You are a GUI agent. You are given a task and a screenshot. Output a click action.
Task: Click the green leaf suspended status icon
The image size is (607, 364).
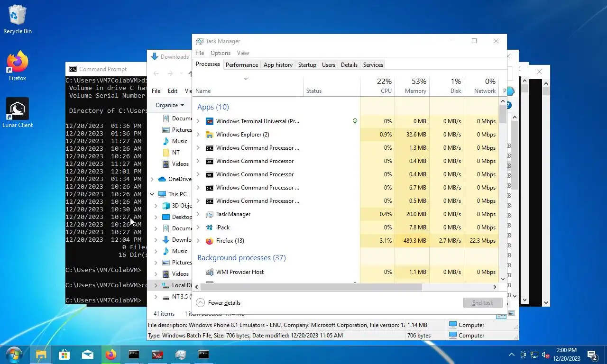click(x=355, y=121)
